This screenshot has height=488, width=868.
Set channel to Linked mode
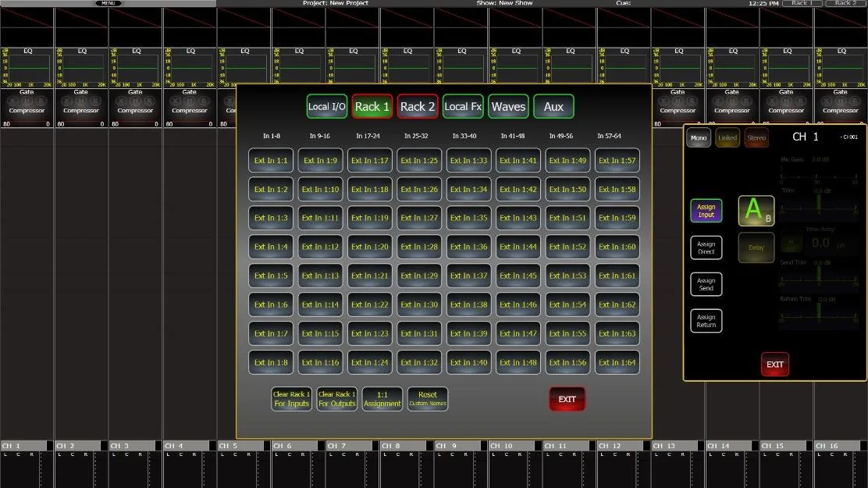point(727,138)
